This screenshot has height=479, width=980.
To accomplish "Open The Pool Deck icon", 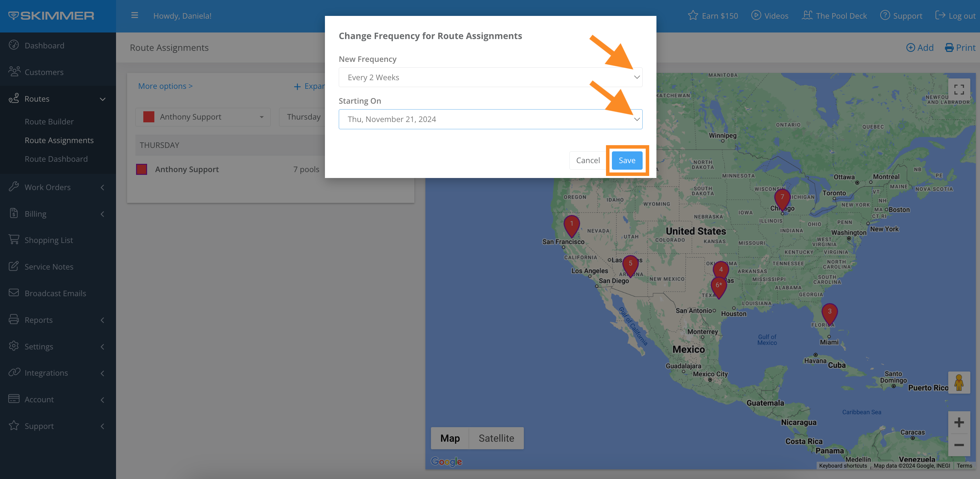I will coord(807,16).
